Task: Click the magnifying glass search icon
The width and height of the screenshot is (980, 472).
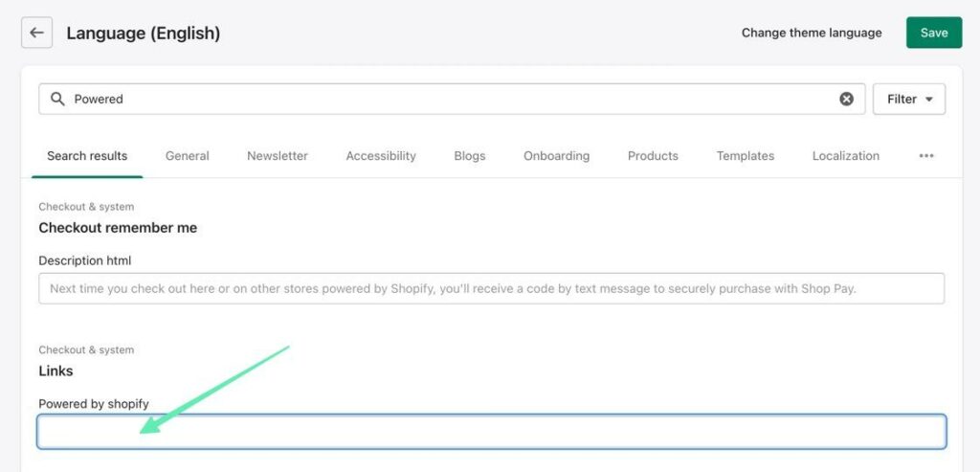Action: [x=57, y=99]
